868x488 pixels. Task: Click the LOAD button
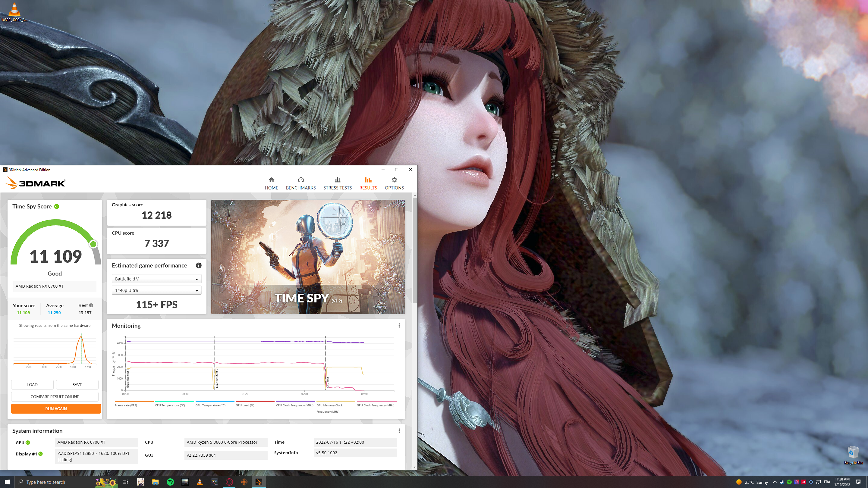coord(32,385)
